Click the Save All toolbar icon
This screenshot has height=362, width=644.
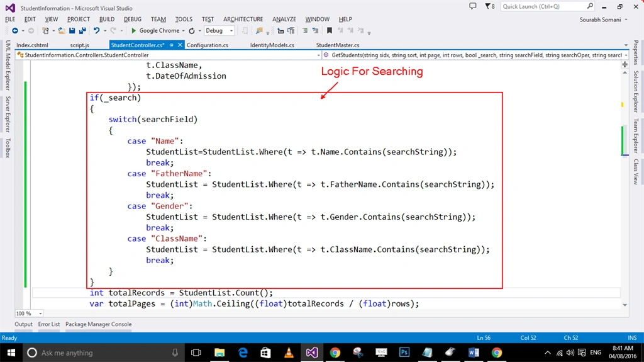coord(82,30)
